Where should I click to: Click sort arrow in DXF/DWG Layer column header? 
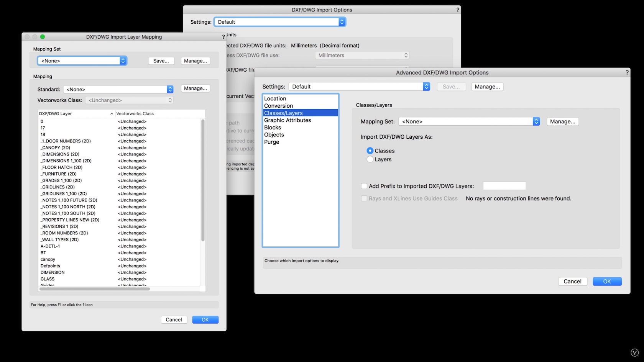click(112, 114)
